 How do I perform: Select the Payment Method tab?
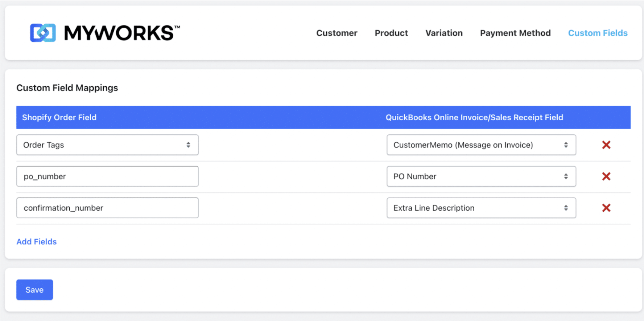click(x=515, y=33)
